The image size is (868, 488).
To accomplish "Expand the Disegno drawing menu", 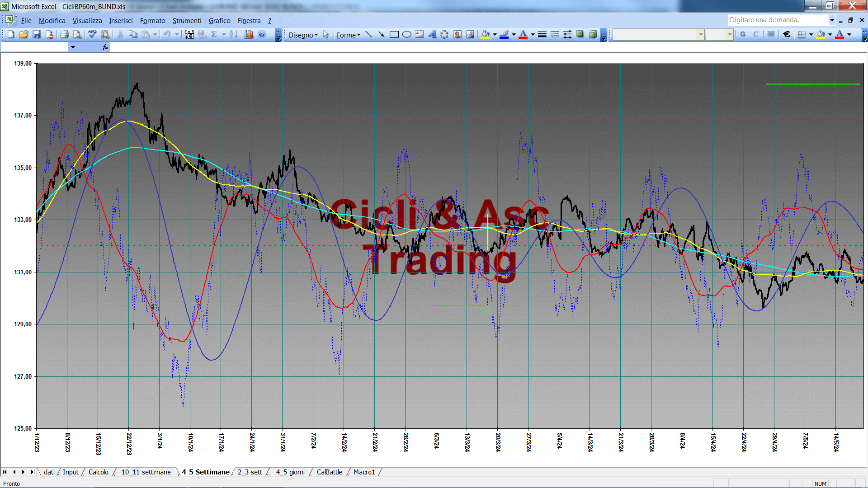I will 303,35.
